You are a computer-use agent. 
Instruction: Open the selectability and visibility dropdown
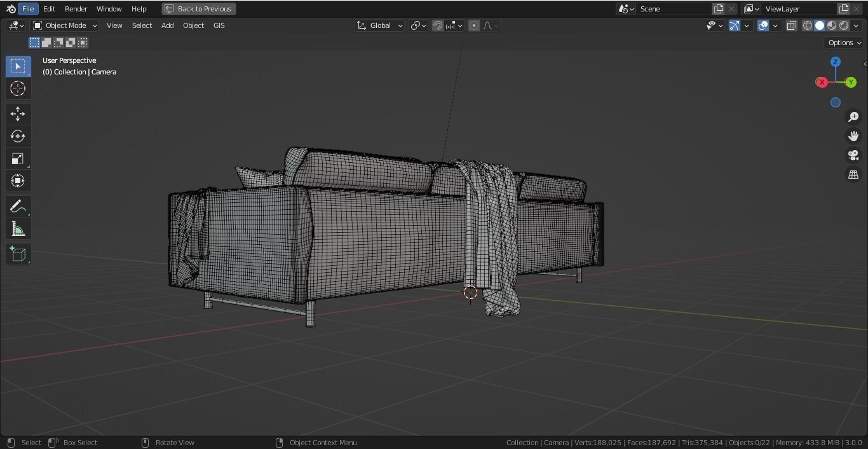click(x=715, y=25)
